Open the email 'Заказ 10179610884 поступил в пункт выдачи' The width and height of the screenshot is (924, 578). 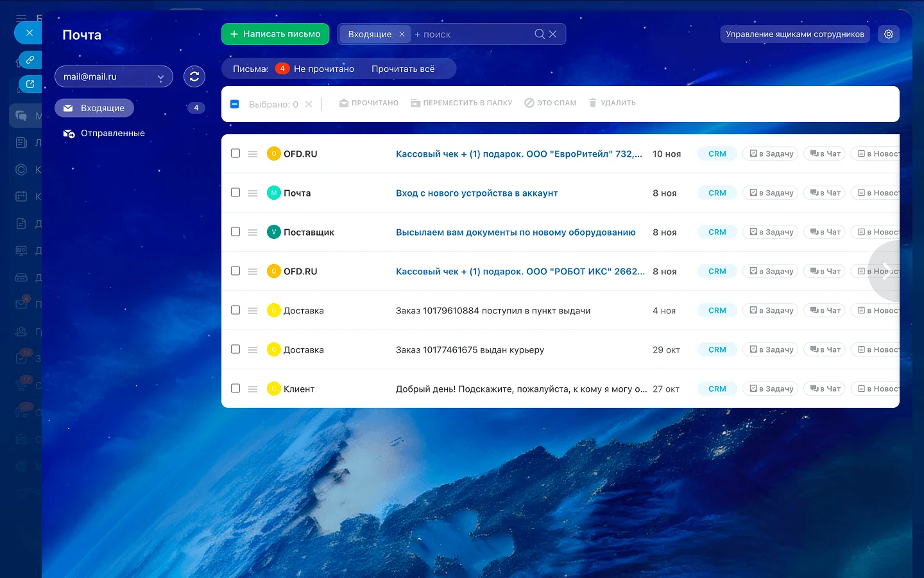493,311
